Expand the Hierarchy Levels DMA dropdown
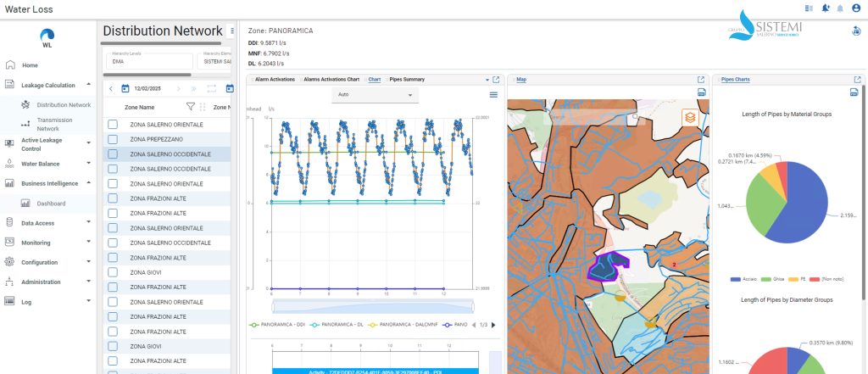This screenshot has width=868, height=374. [x=149, y=61]
